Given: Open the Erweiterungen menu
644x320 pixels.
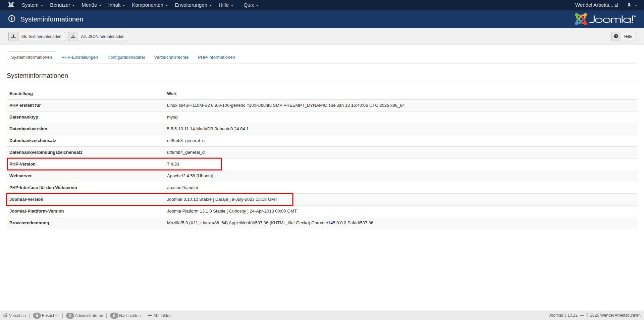Looking at the screenshot, I should click(193, 5).
